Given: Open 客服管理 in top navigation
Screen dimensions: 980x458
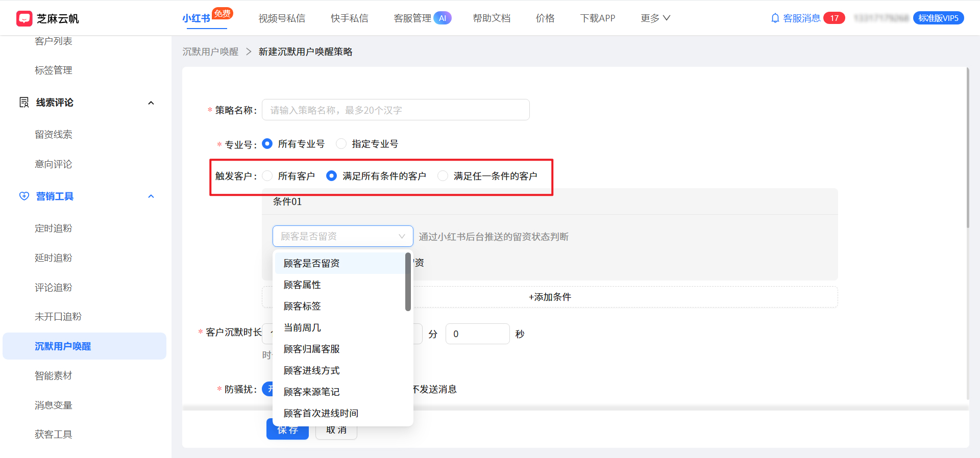Looking at the screenshot, I should pos(412,18).
